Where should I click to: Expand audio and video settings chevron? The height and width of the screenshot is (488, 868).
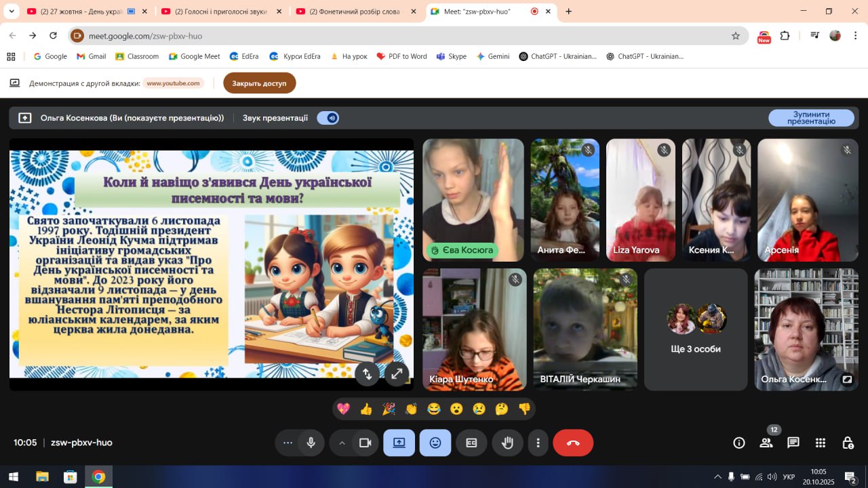tap(342, 443)
